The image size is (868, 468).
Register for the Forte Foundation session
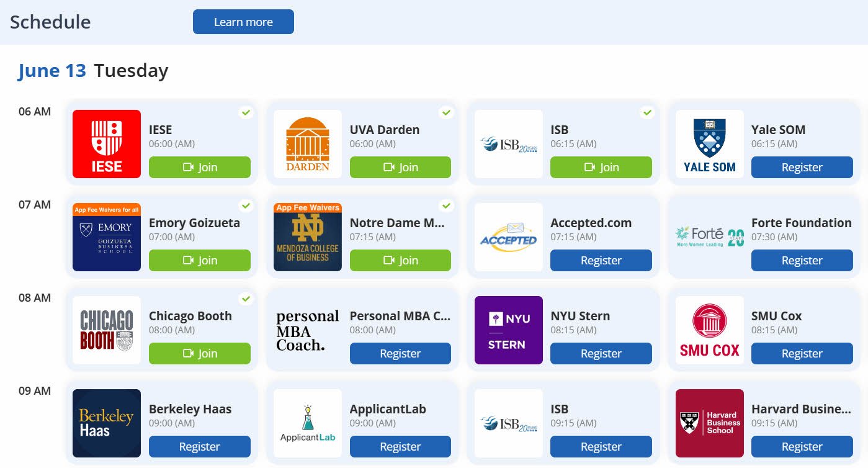tap(802, 261)
